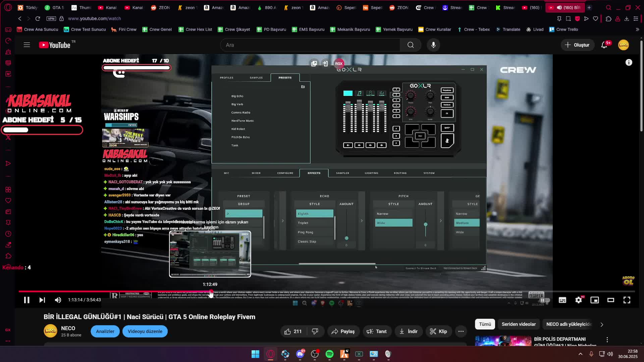
Task: Click the seek preview thumbnail
Action: pos(210,254)
